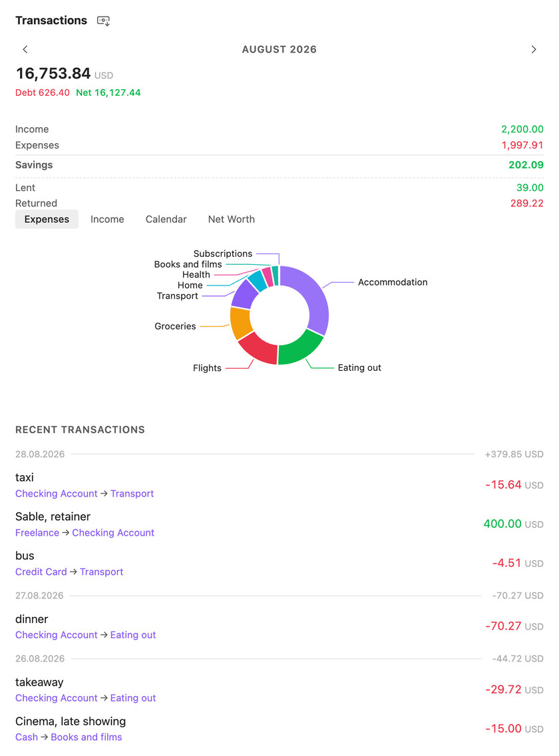Click the -29.72 USD takeaway amount
559x756 pixels.
coord(514,689)
